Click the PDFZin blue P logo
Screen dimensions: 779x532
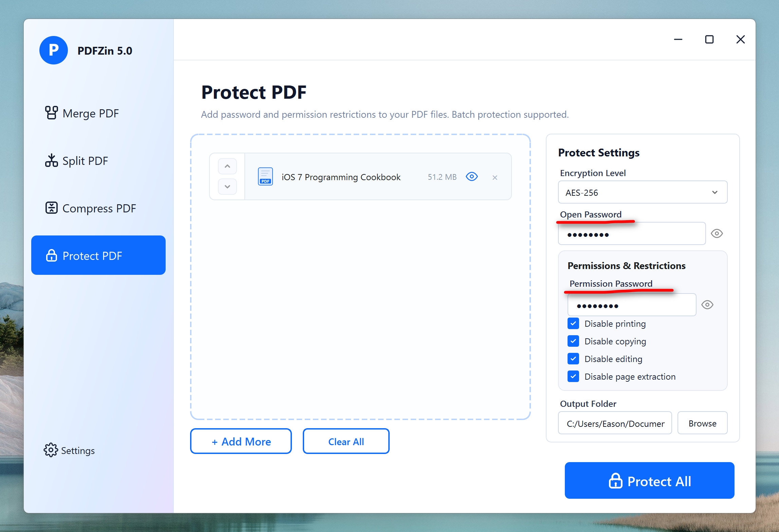click(x=53, y=50)
